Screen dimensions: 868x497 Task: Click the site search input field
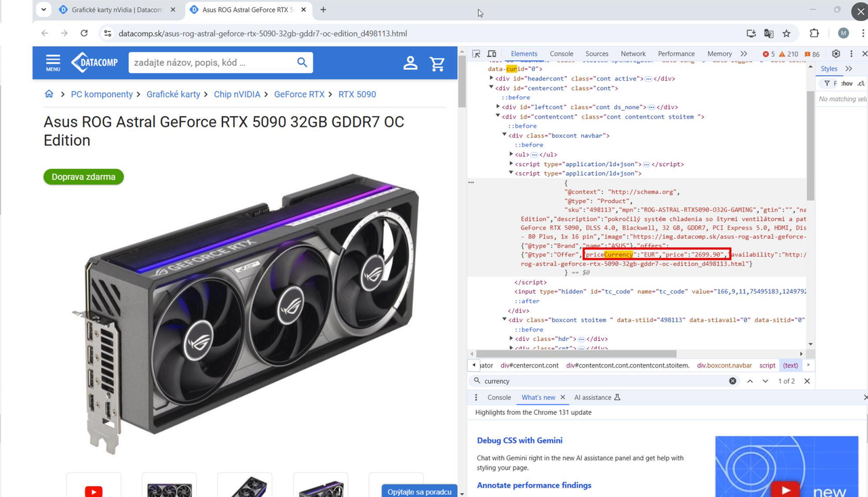point(212,62)
